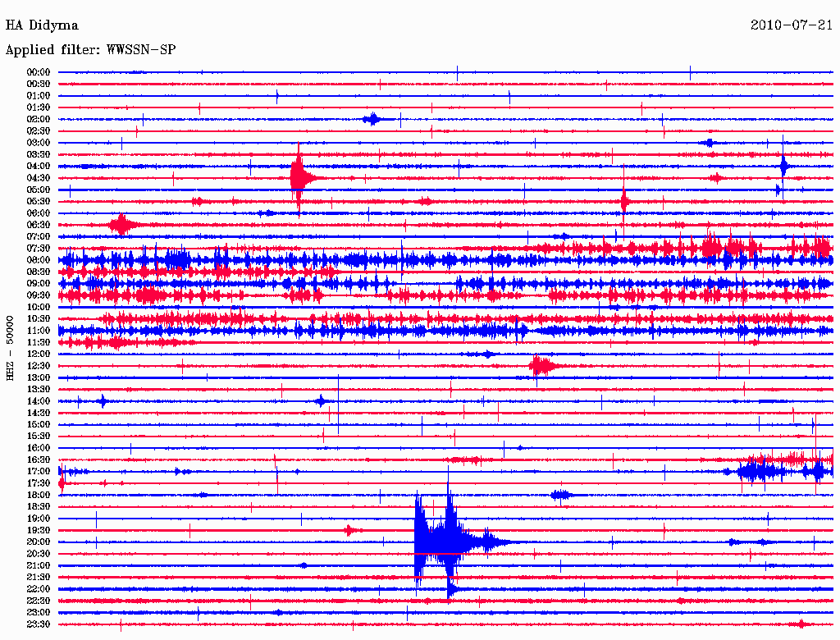The image size is (840, 640).
Task: Select the 20:00 time label
Action: [x=38, y=542]
